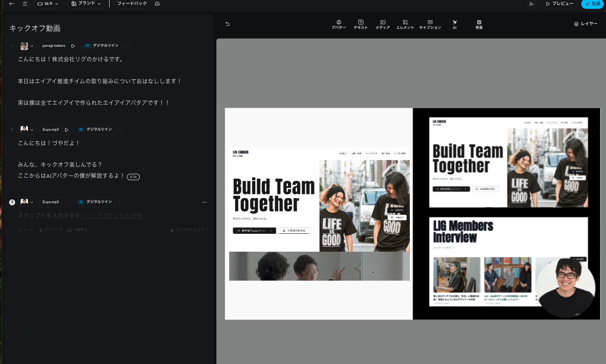
Task: Click the undo arrow icon
Action: click(227, 24)
